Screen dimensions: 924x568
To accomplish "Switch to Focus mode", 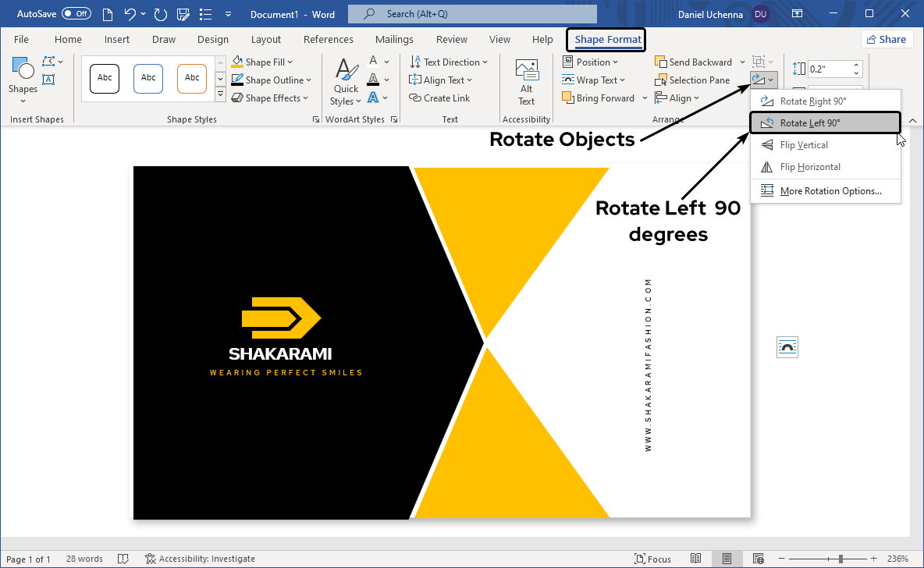I will click(652, 559).
